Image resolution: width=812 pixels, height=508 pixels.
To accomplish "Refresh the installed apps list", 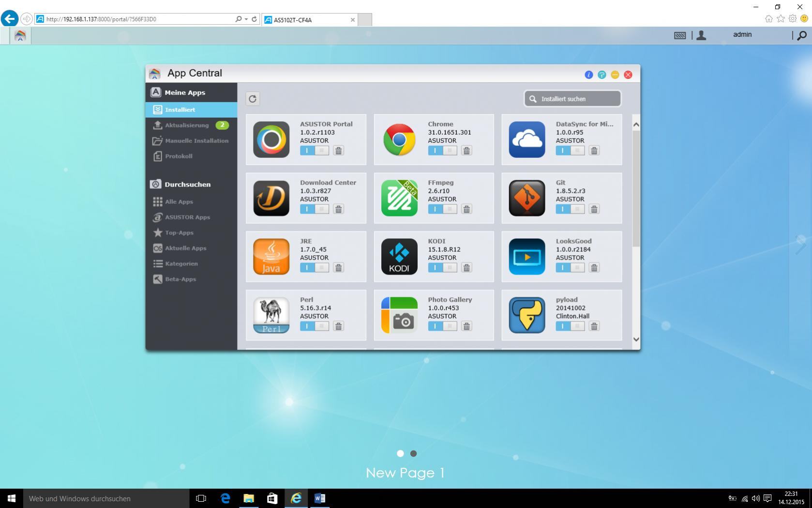I will 253,99.
